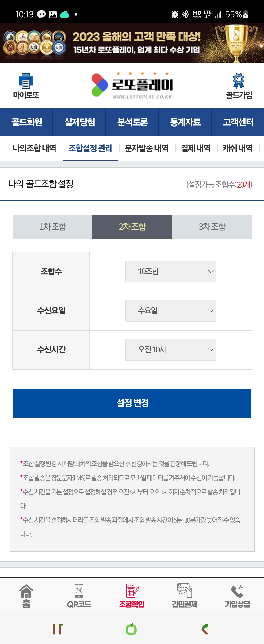Open 문자발송 내역 submenu link
The height and width of the screenshot is (644, 264).
tap(146, 149)
